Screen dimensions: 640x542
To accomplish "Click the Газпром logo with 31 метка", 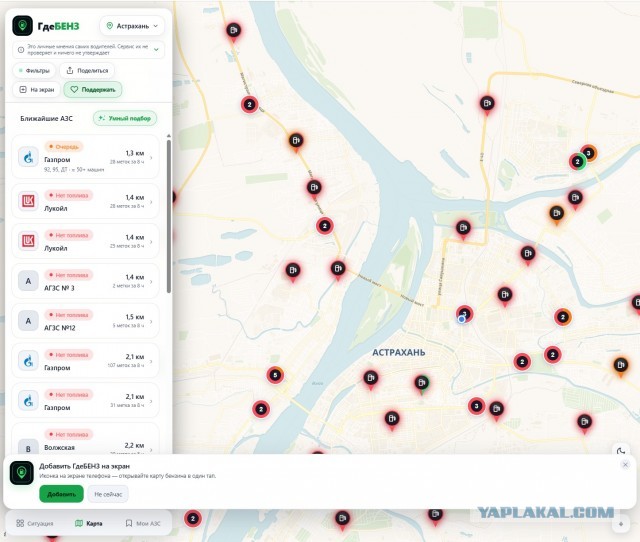I will click(x=28, y=401).
